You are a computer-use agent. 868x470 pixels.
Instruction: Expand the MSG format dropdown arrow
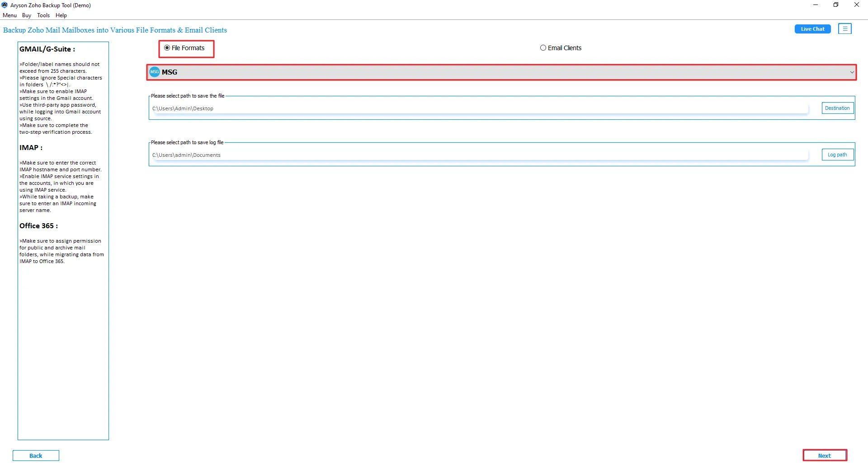coord(852,72)
